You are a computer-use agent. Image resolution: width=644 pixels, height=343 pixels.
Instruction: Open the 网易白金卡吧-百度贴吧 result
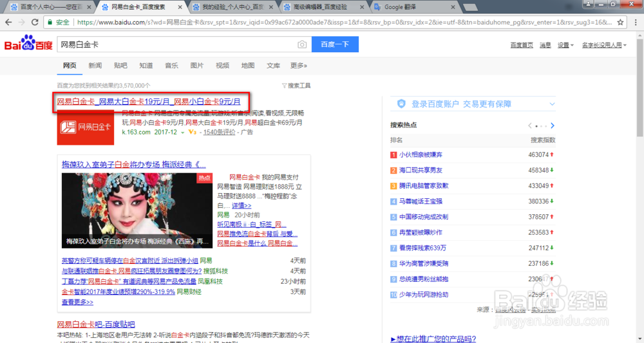(96, 324)
